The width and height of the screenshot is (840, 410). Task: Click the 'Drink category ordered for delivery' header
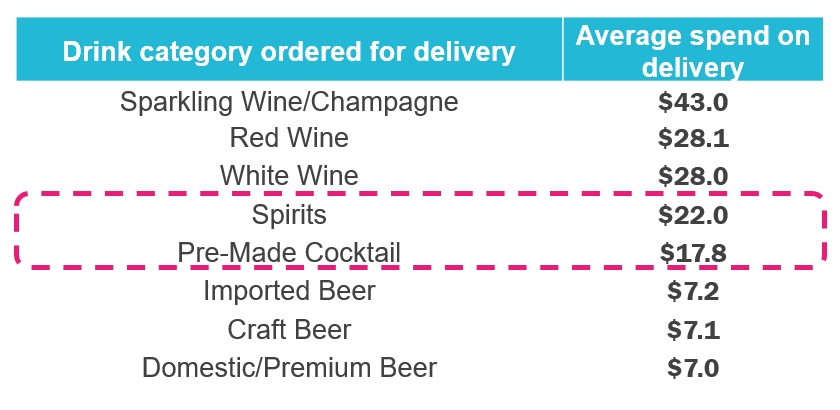pos(289,52)
